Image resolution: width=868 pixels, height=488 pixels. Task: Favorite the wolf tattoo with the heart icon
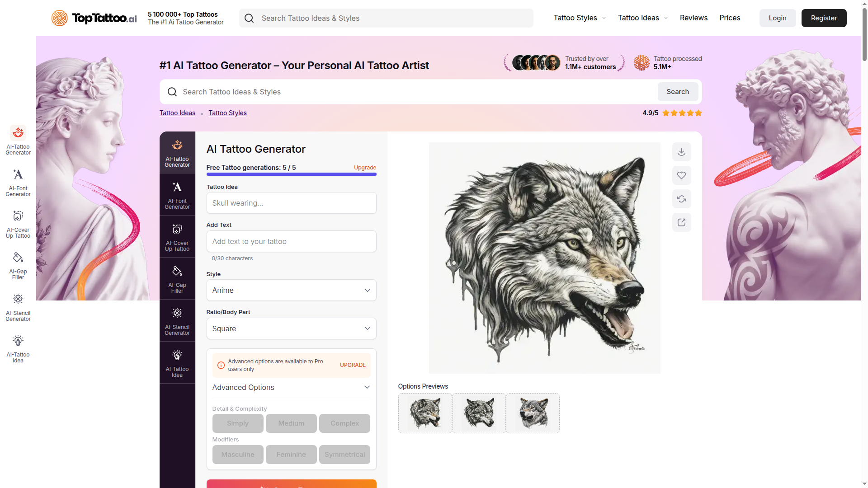tap(681, 175)
